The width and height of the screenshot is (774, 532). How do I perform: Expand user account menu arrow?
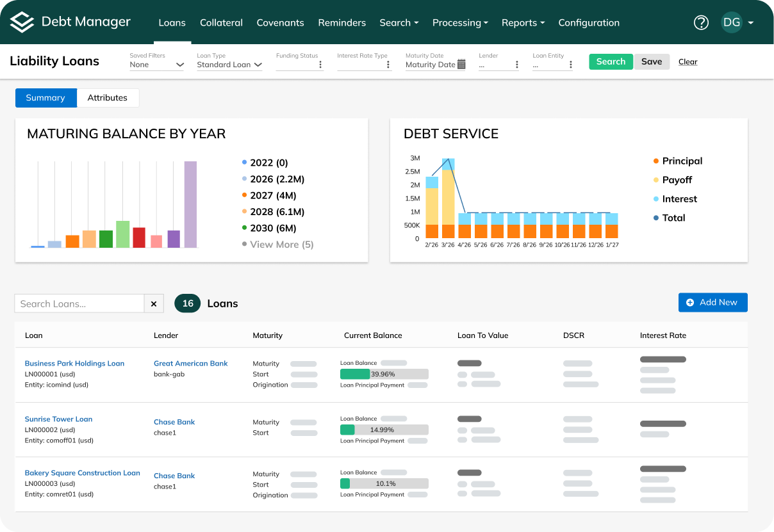coord(750,23)
